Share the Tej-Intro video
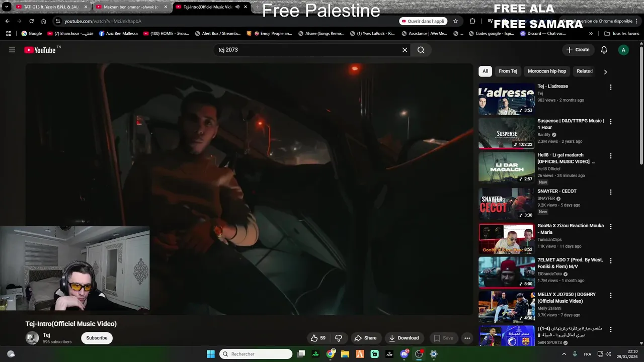This screenshot has height=362, width=644. (365, 338)
